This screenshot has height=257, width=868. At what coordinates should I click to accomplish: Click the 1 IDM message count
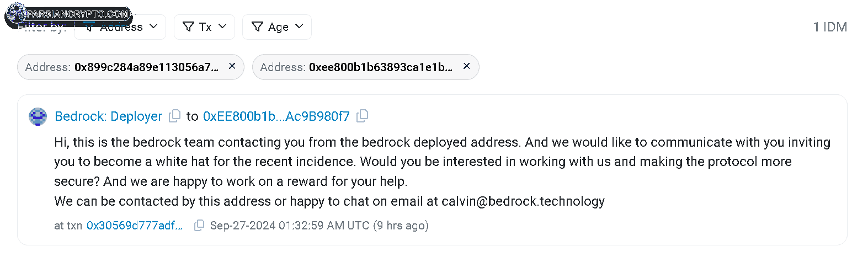click(830, 27)
